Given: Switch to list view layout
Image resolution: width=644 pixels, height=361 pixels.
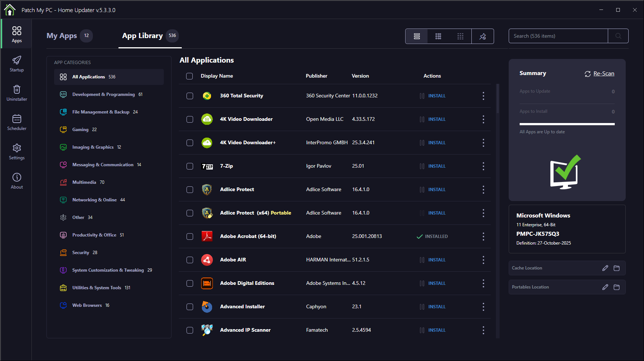Looking at the screenshot, I should pyautogui.click(x=417, y=36).
